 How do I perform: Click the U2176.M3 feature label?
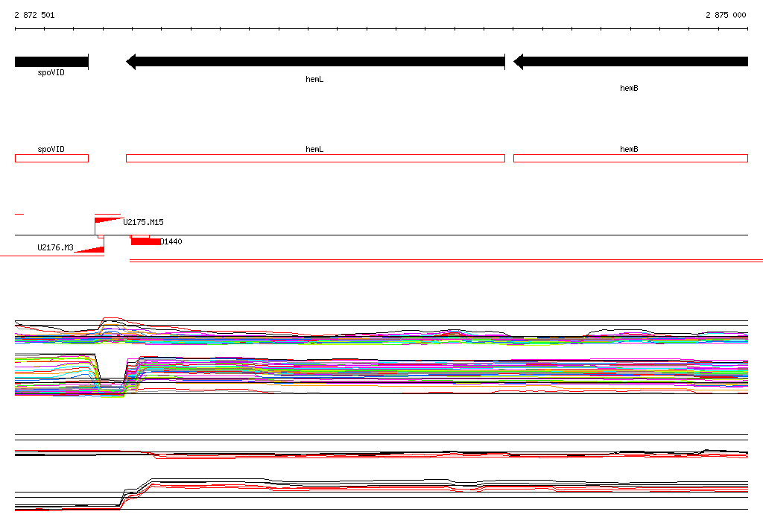click(55, 248)
